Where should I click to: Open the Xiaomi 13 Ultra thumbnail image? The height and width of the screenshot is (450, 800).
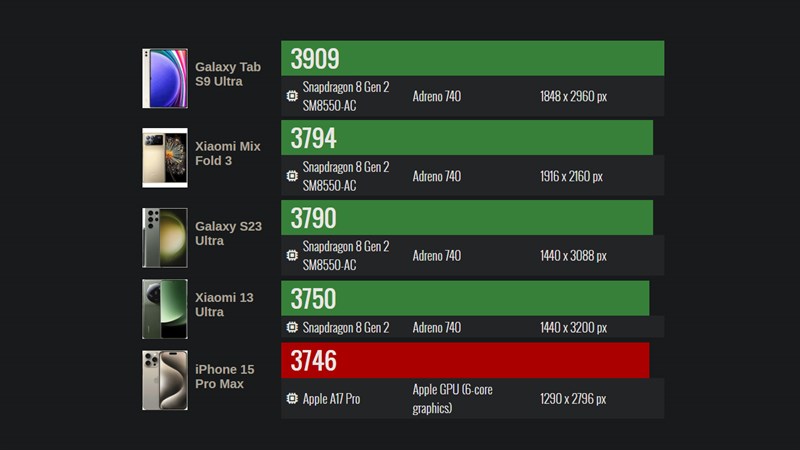(x=165, y=309)
